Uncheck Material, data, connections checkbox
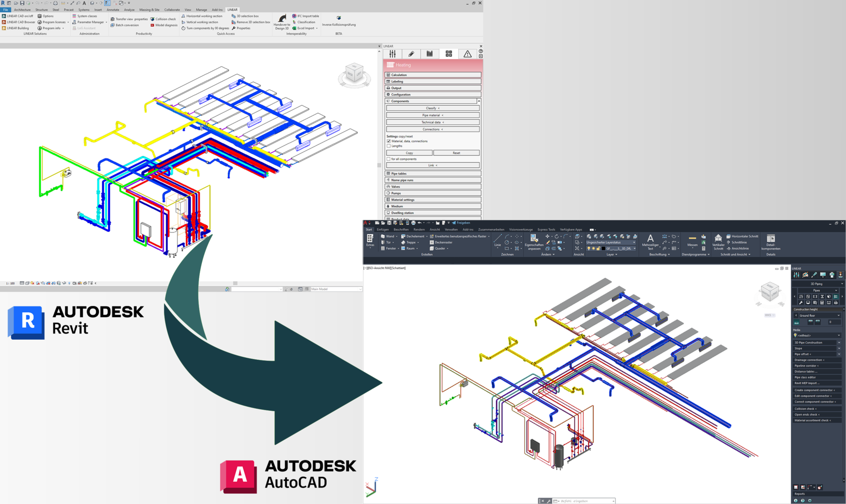 click(x=389, y=141)
